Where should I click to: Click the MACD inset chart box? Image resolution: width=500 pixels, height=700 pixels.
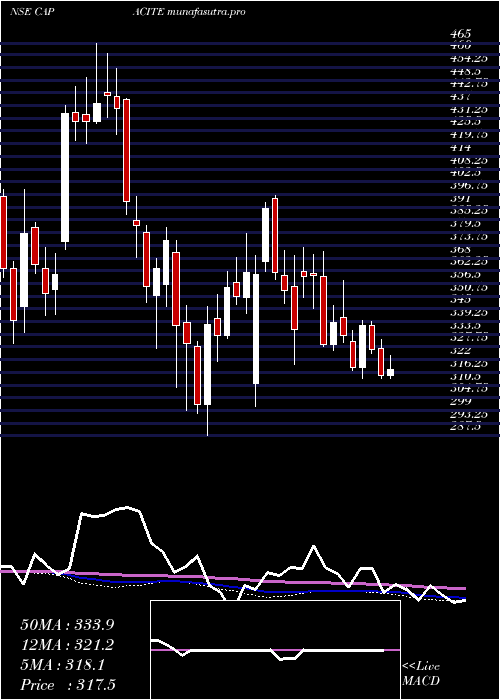tap(275, 650)
